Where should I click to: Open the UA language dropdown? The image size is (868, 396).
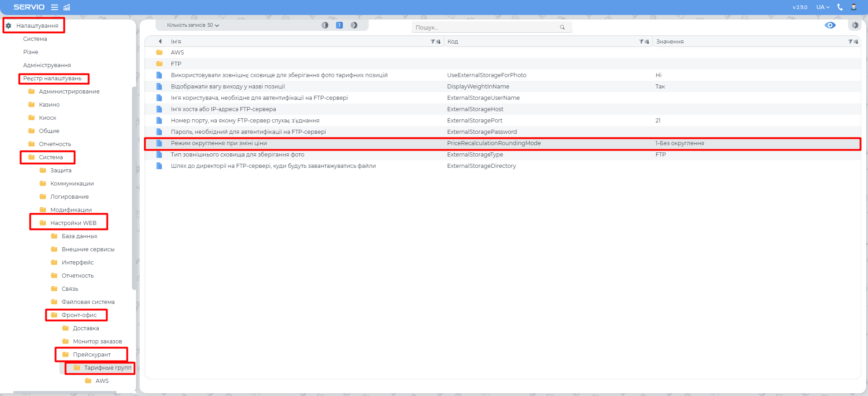coord(823,7)
